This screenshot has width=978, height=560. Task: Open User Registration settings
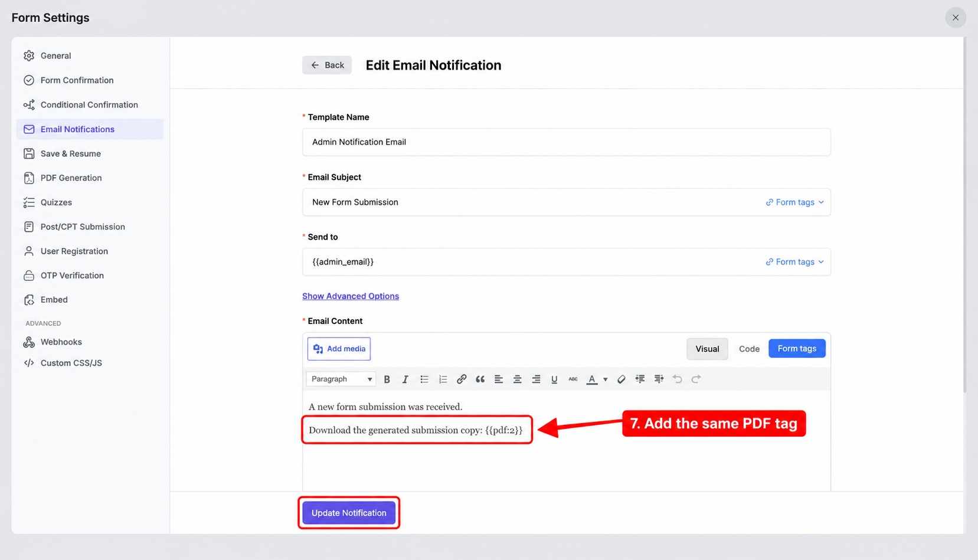[90, 251]
